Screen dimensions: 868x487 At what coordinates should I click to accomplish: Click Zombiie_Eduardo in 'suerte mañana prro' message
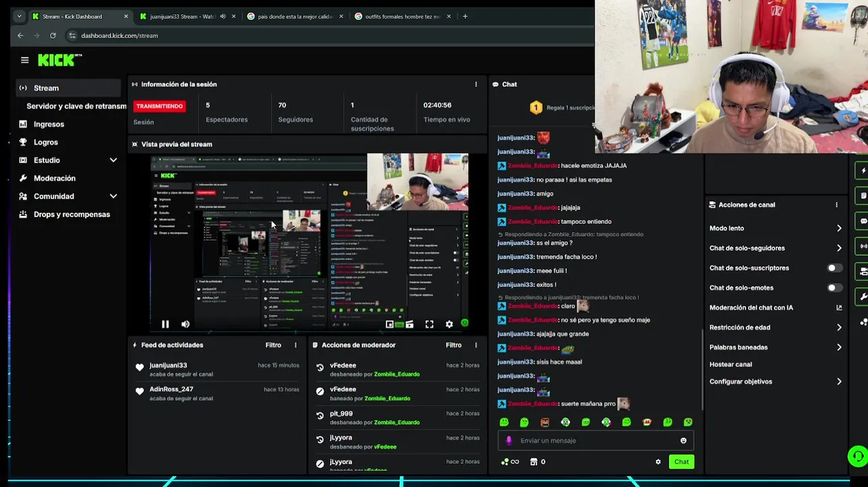click(x=533, y=404)
